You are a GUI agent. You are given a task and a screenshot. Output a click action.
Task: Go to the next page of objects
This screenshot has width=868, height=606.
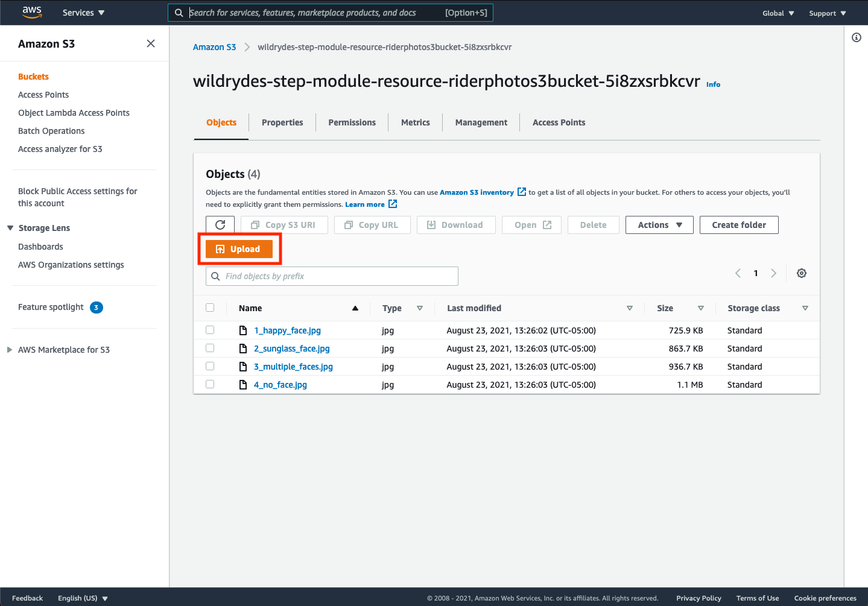pyautogui.click(x=774, y=273)
